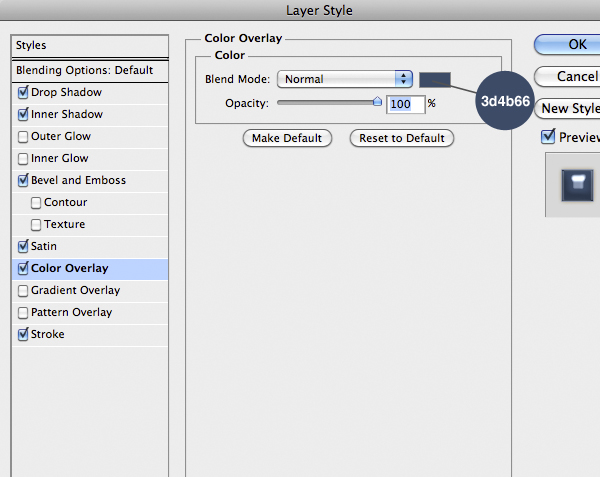Open the overlay color swatch picker

click(x=435, y=79)
